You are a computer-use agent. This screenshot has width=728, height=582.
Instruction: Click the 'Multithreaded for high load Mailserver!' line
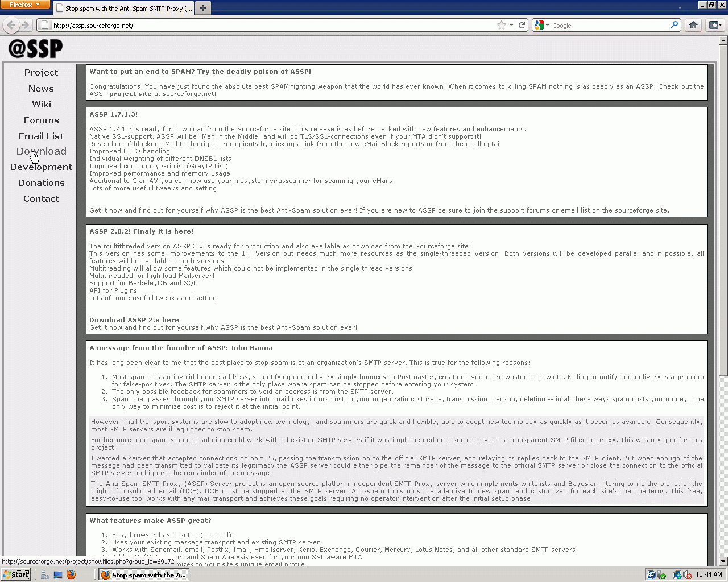[x=152, y=276]
